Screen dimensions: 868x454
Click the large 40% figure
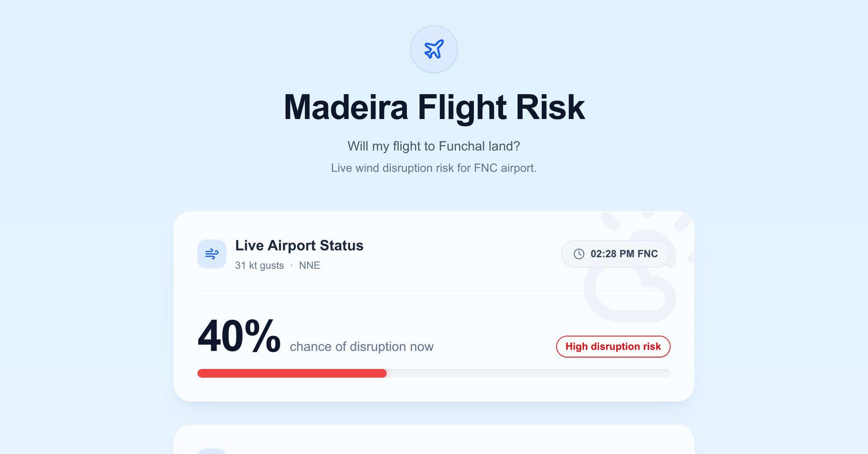click(x=239, y=336)
